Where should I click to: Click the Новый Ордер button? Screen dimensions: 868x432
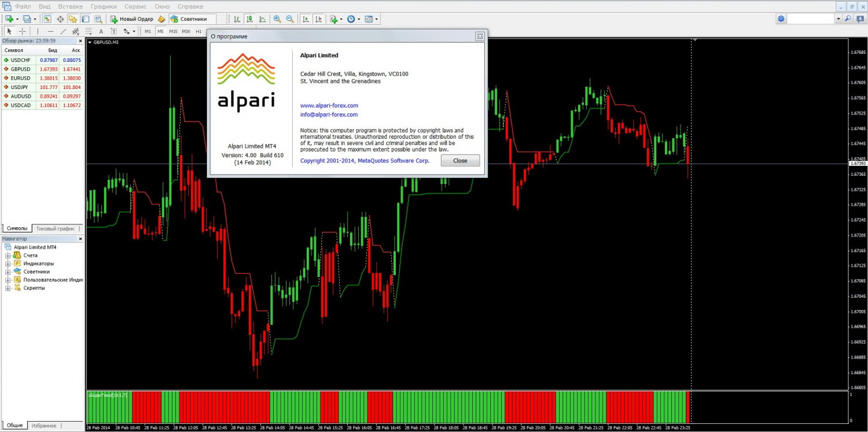point(131,19)
